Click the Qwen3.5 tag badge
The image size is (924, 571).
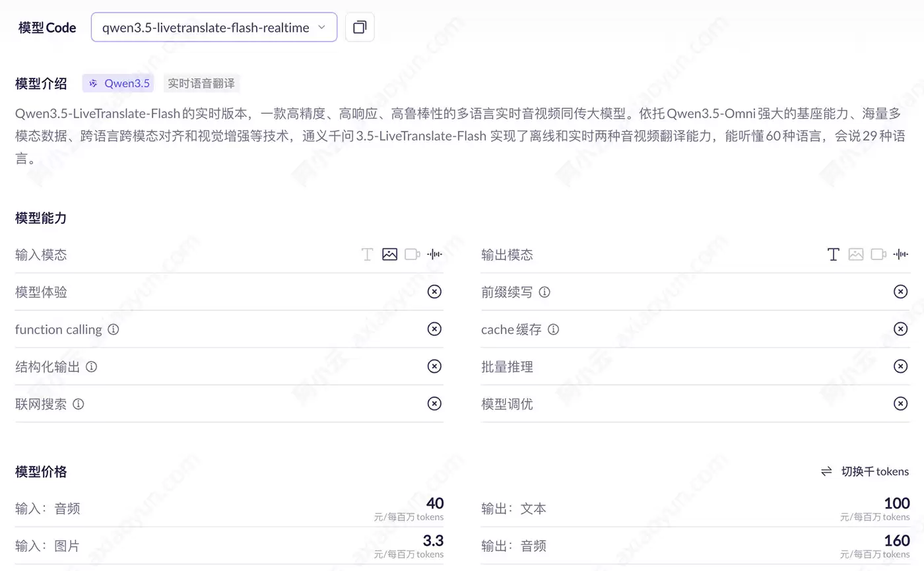[x=118, y=83]
